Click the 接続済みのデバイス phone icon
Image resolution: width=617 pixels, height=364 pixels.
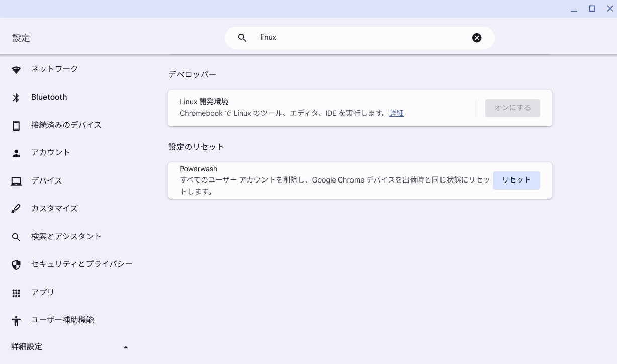point(16,125)
